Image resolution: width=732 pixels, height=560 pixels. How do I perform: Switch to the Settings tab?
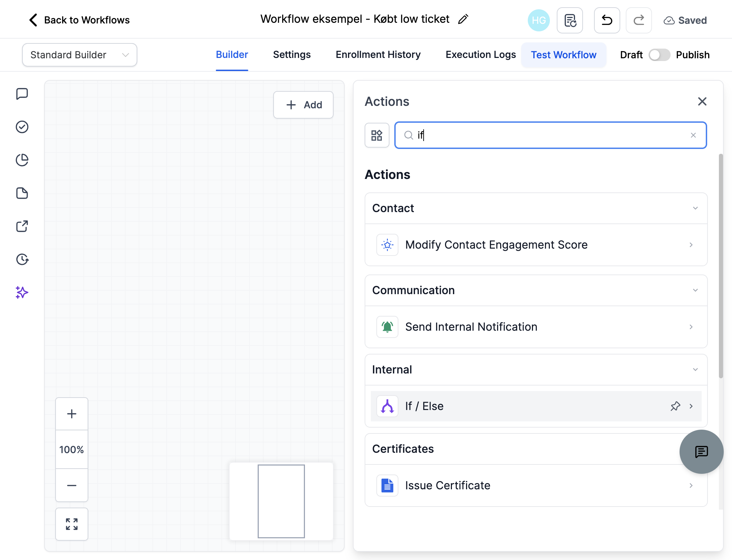[292, 55]
